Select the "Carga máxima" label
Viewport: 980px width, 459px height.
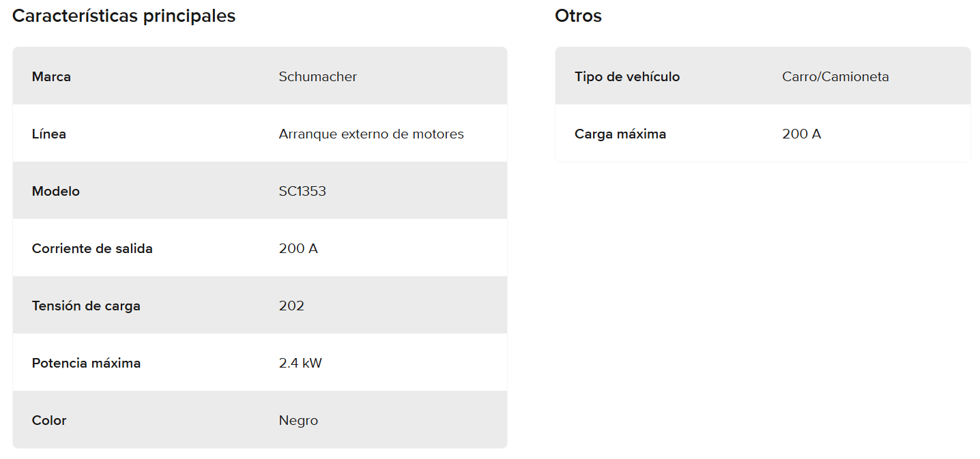620,134
